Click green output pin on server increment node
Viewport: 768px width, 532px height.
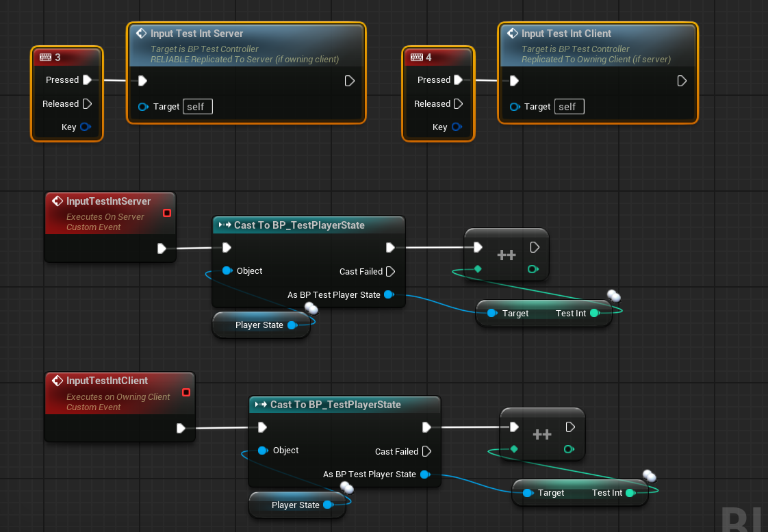pos(533,269)
